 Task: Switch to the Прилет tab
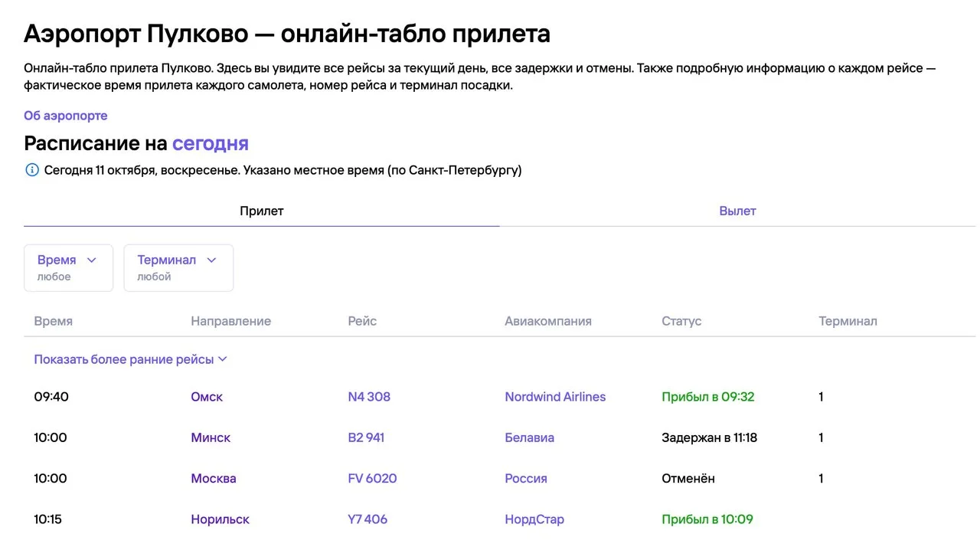(x=262, y=211)
